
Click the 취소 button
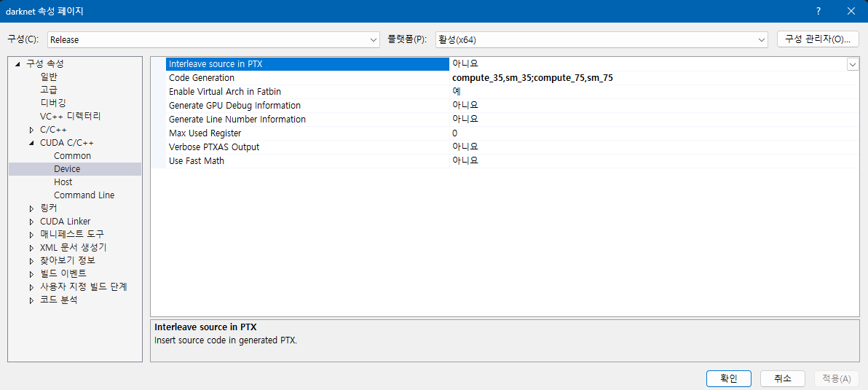click(782, 378)
